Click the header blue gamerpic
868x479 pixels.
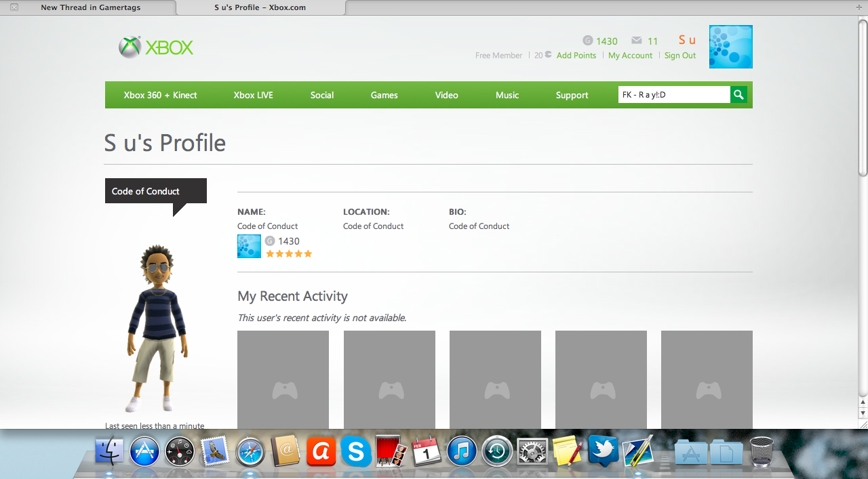(x=731, y=47)
